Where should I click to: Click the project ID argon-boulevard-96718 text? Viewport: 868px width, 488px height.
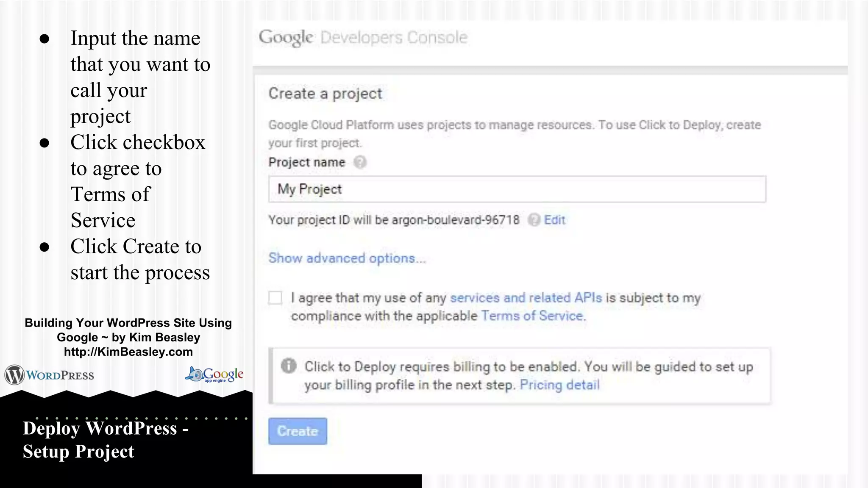pos(456,220)
